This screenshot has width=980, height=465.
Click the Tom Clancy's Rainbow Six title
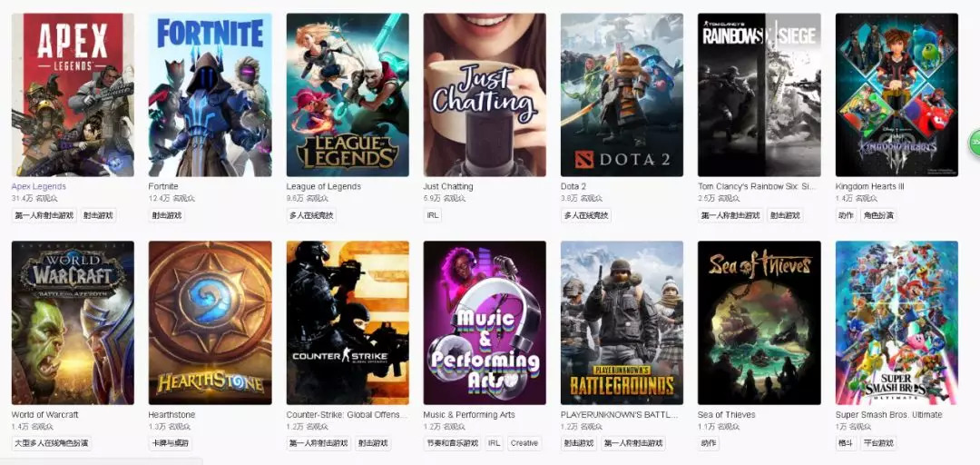click(x=758, y=187)
